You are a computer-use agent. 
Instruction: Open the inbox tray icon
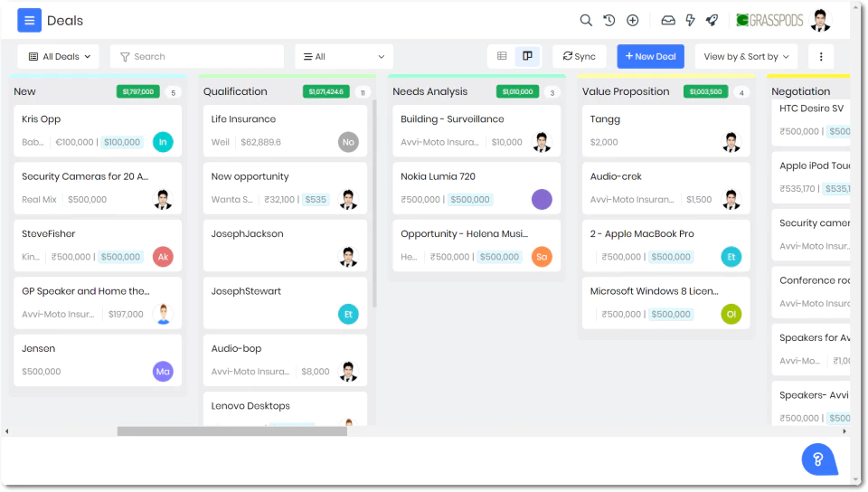point(668,21)
